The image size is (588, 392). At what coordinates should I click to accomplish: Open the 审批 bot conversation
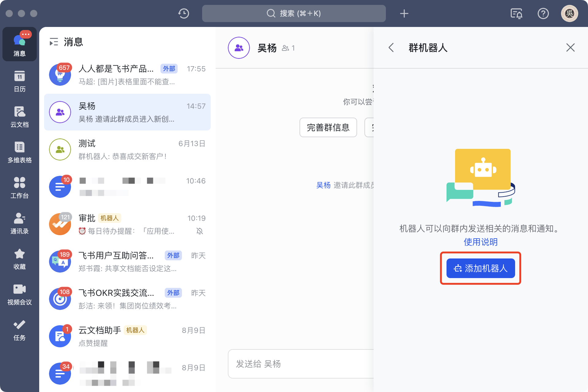127,224
